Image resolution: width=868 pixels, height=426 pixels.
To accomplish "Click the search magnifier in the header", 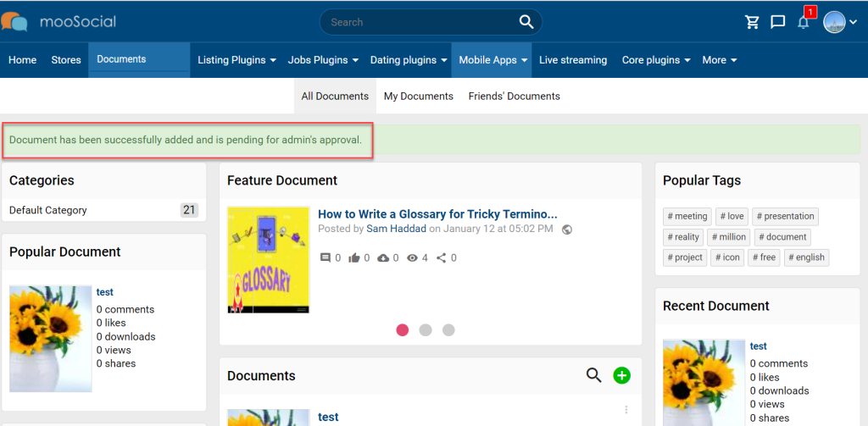I will [526, 22].
